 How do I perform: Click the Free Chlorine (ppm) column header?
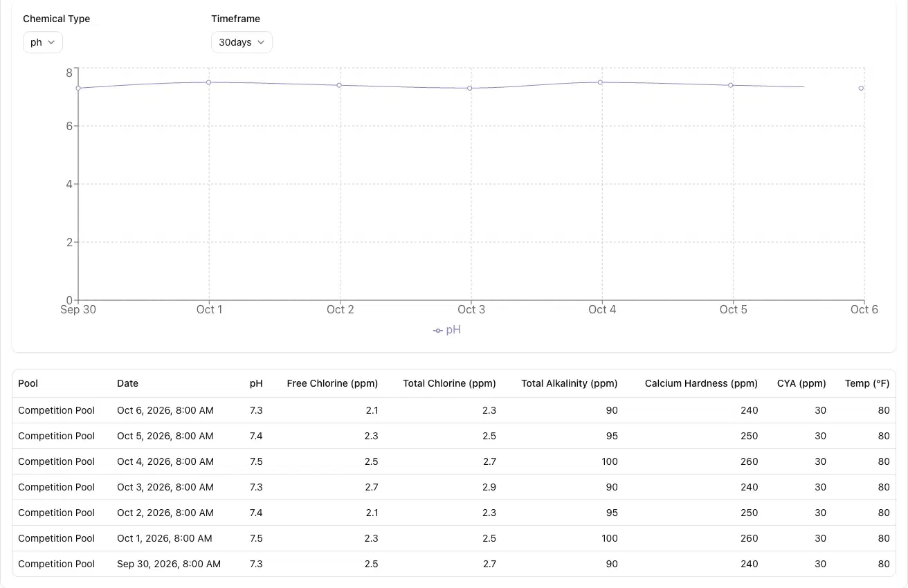point(332,383)
